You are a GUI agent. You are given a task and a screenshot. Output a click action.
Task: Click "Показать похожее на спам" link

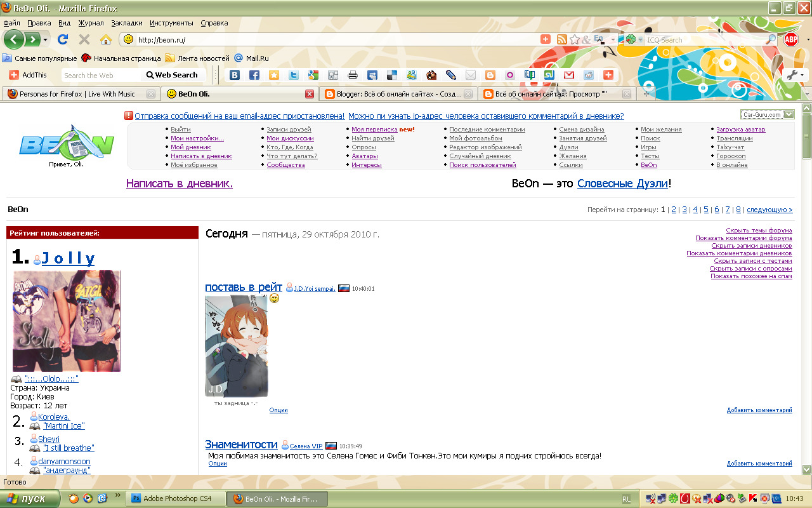[x=751, y=276]
